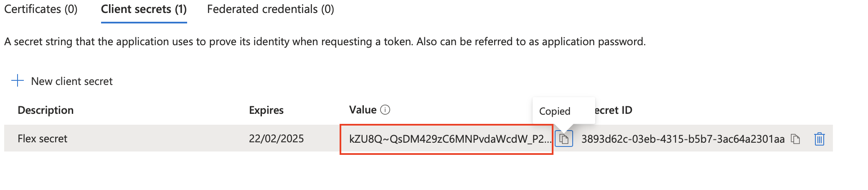Screen dimensions: 868x190
Task: Click the 22/02/2025 expiry date
Action: (x=276, y=139)
